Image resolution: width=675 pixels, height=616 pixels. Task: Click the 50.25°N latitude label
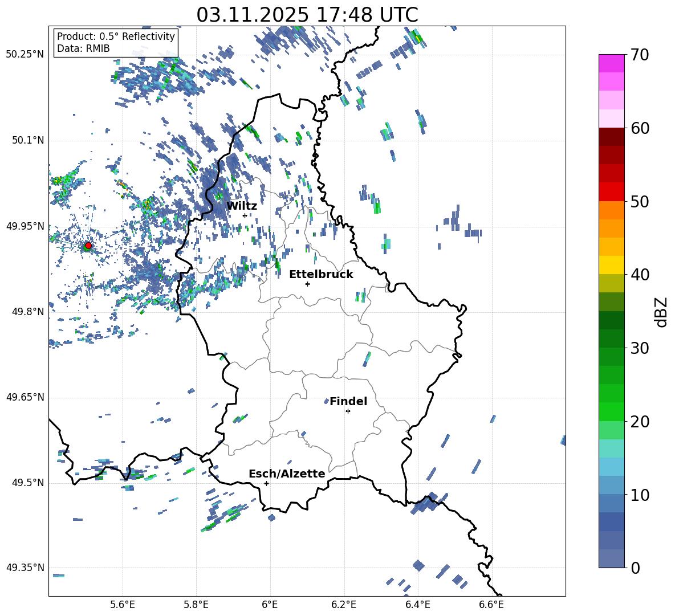click(x=25, y=55)
